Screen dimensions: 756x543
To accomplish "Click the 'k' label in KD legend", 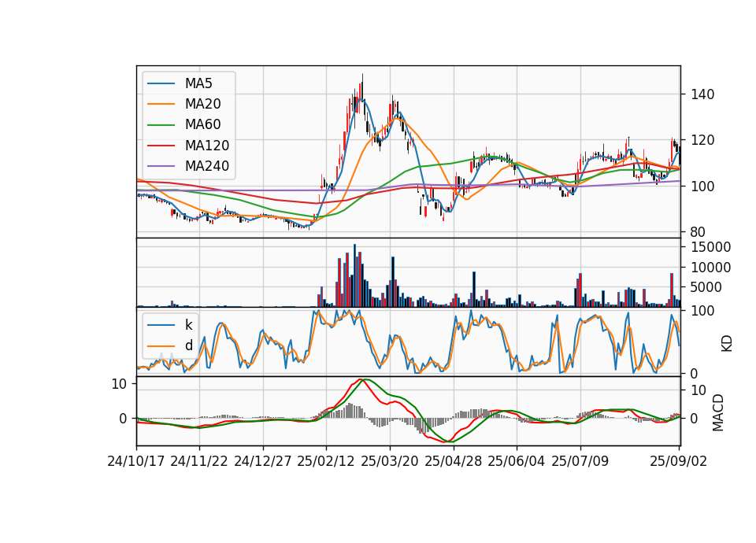I will click(x=188, y=325).
